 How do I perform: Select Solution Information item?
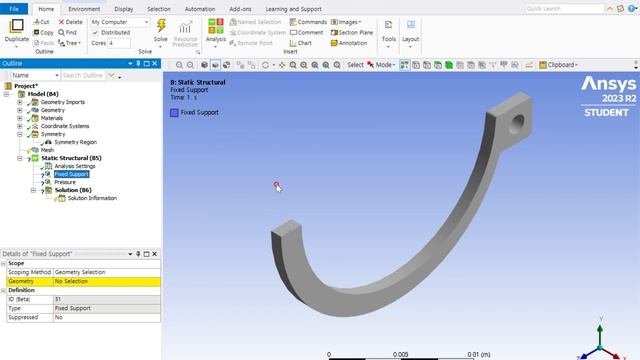coord(92,198)
